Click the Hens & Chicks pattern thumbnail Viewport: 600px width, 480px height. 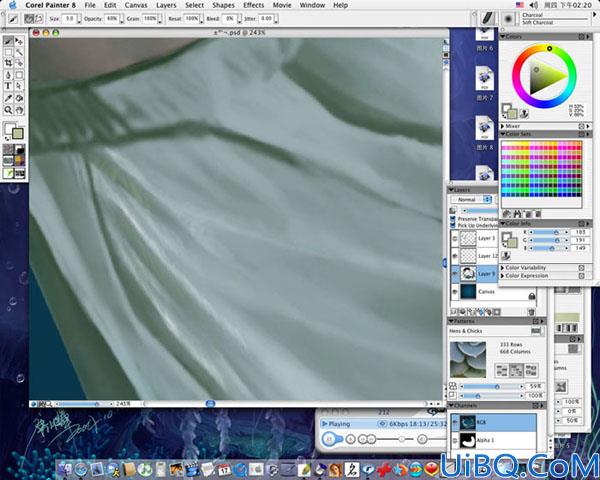pyautogui.click(x=468, y=360)
